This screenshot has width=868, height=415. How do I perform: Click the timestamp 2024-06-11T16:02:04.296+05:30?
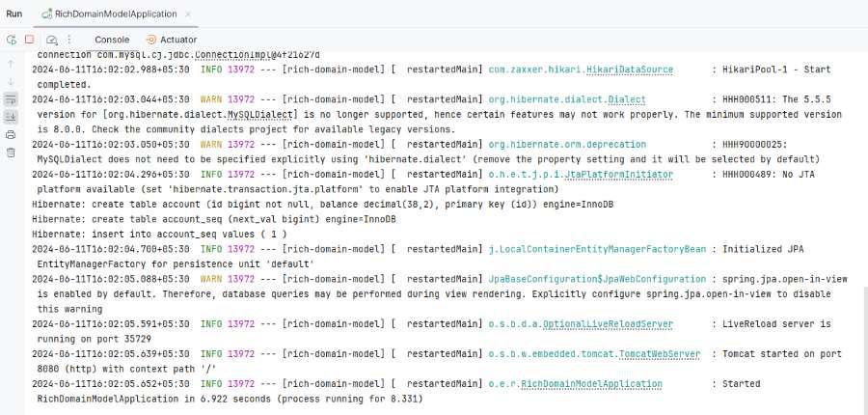[111, 175]
